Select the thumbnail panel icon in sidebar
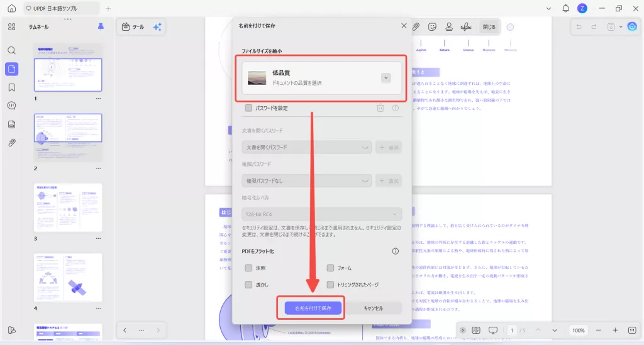 click(x=11, y=69)
